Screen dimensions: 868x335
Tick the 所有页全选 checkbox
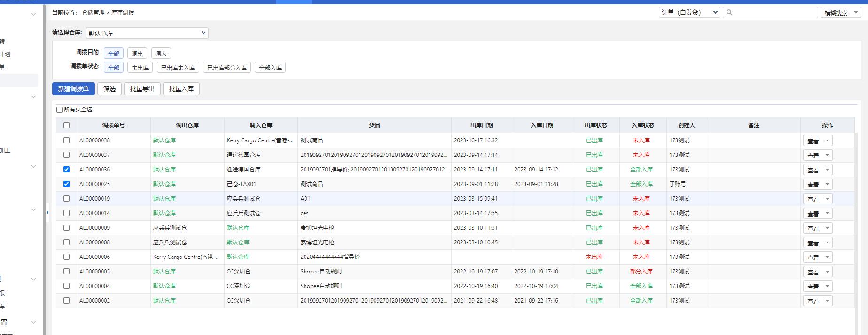click(60, 109)
